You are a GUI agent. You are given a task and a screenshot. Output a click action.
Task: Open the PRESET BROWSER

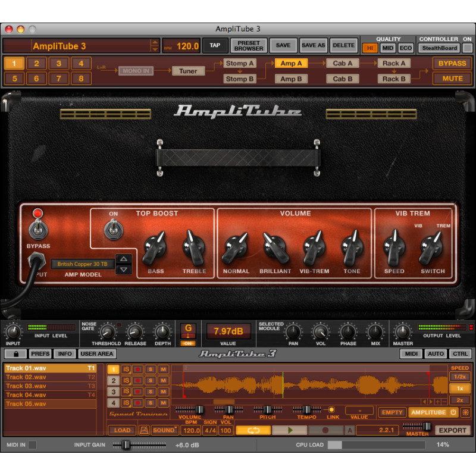click(249, 46)
